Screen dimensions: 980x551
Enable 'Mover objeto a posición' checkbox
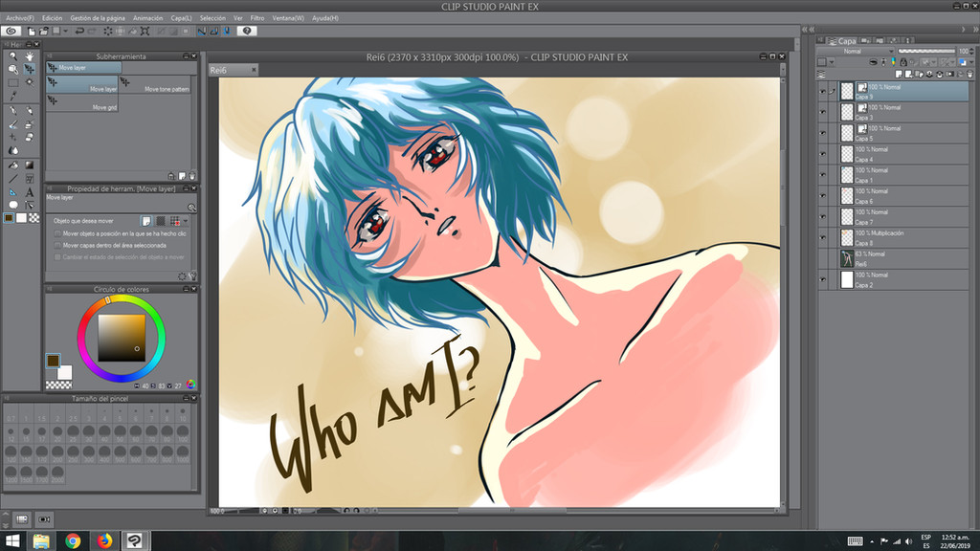(57, 233)
